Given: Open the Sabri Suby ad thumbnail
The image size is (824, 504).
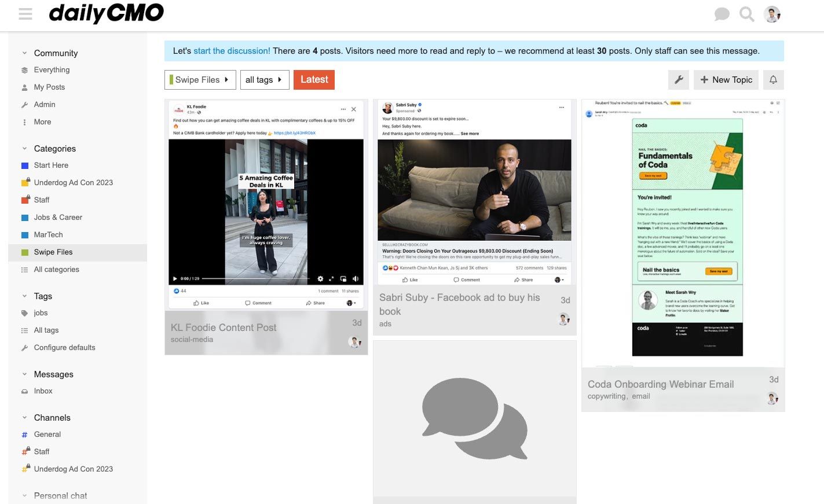Looking at the screenshot, I should (475, 192).
